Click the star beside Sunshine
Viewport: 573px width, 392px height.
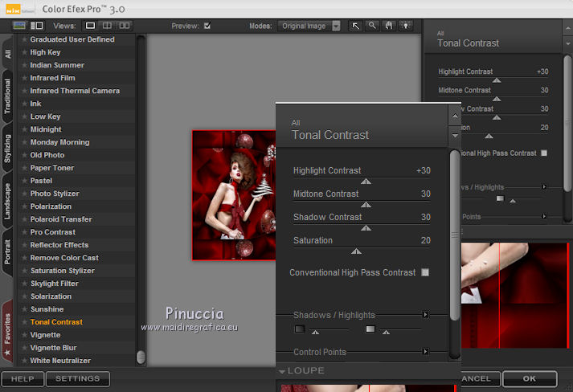click(x=24, y=309)
